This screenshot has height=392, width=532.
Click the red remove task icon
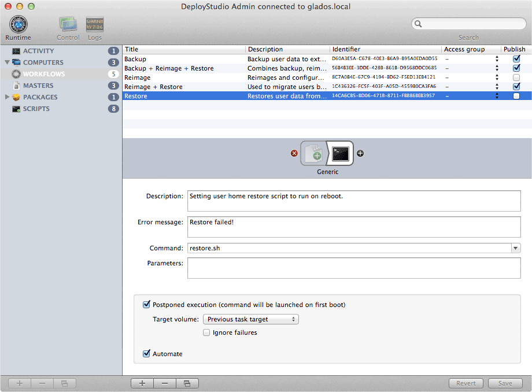(294, 153)
